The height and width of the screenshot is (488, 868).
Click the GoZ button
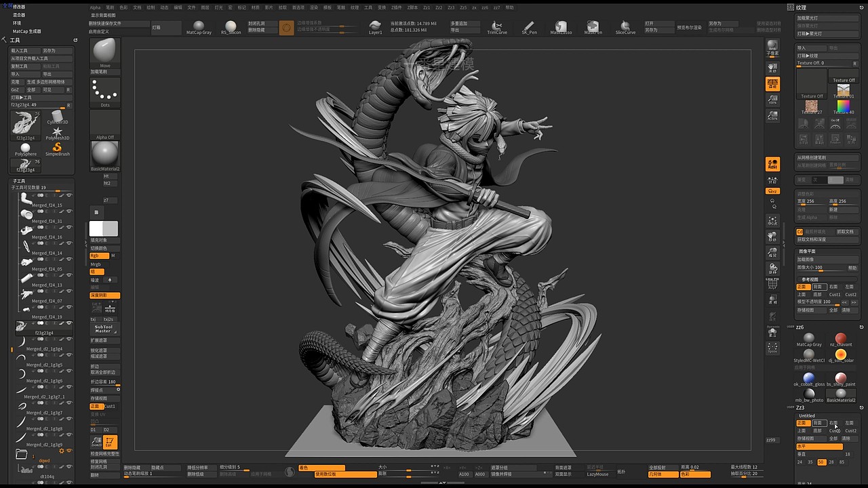pos(16,89)
